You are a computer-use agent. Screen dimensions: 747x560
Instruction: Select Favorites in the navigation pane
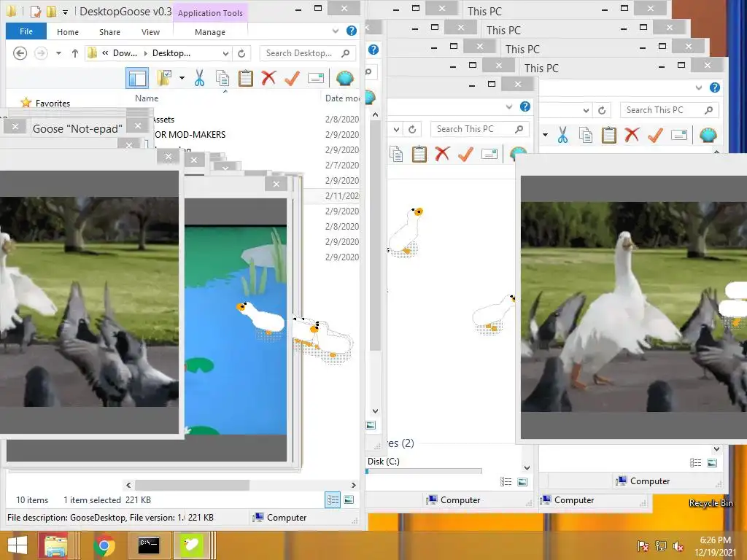click(x=53, y=104)
